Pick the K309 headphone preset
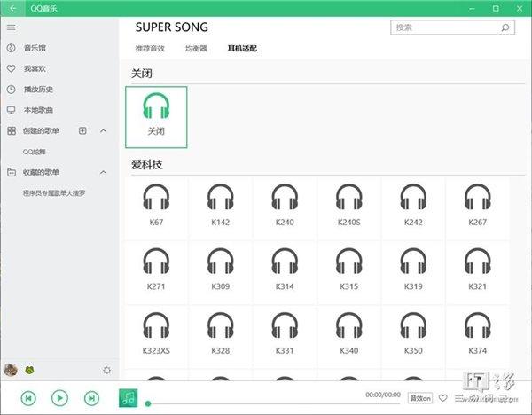 221,272
